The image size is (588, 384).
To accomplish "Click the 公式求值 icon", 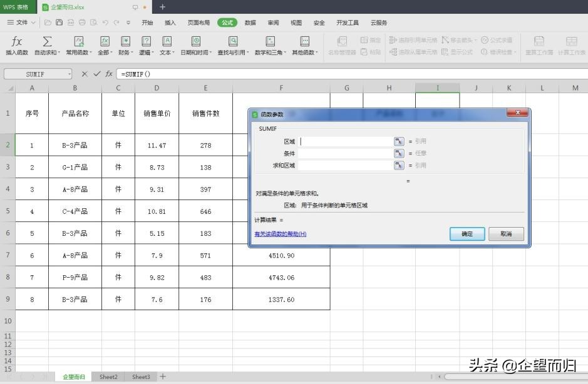I will pos(485,39).
